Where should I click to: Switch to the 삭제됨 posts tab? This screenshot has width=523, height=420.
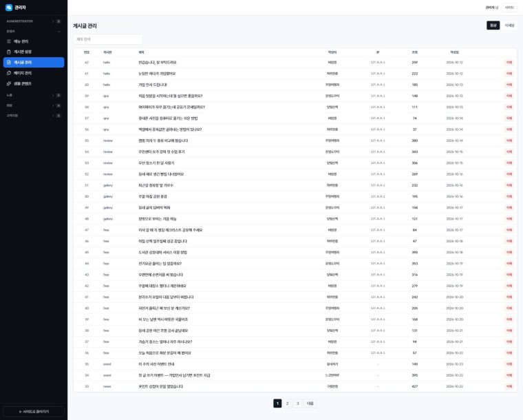tap(509, 25)
